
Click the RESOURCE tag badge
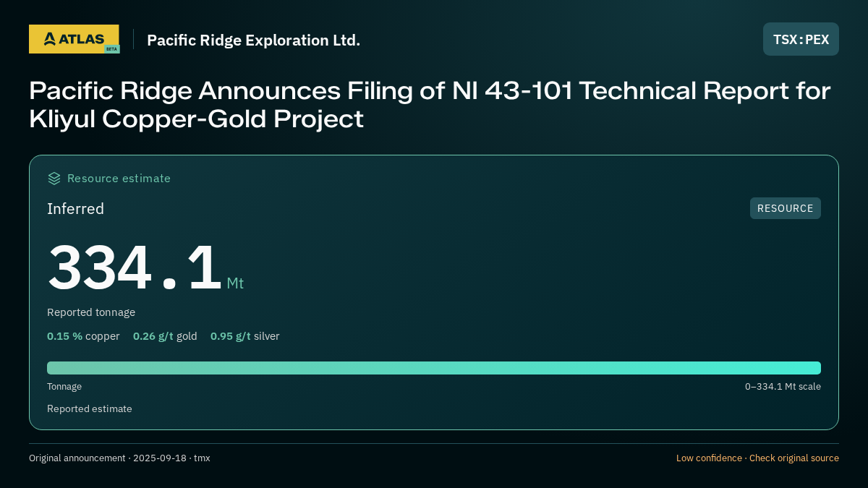tap(786, 208)
